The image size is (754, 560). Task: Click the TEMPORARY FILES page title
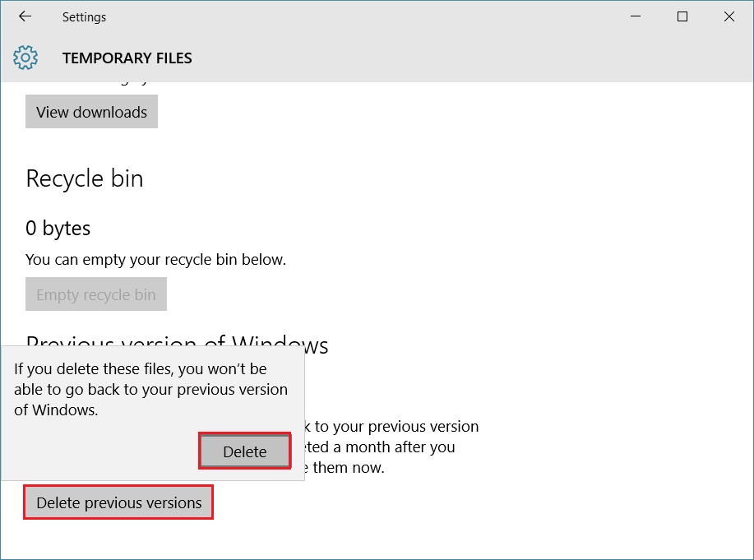coord(127,58)
